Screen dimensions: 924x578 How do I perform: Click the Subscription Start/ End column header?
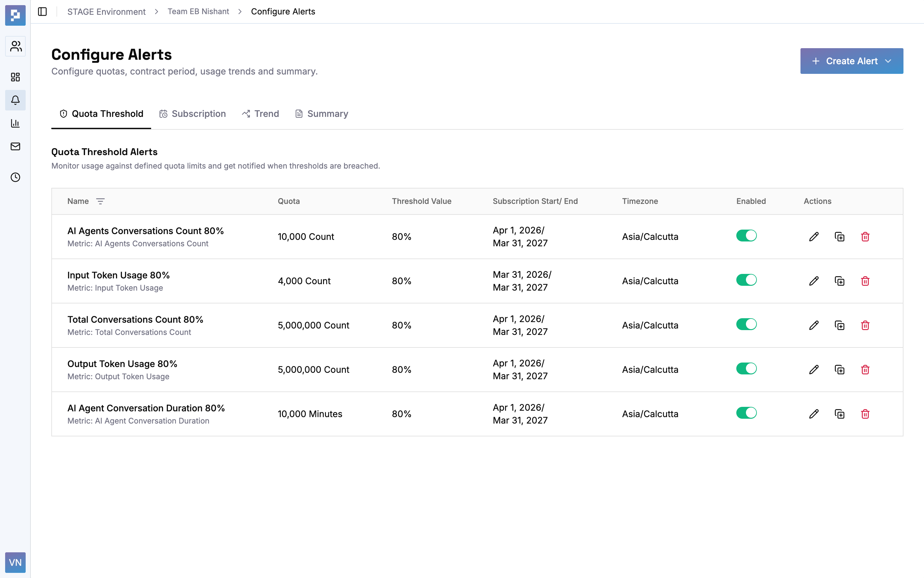(x=535, y=201)
